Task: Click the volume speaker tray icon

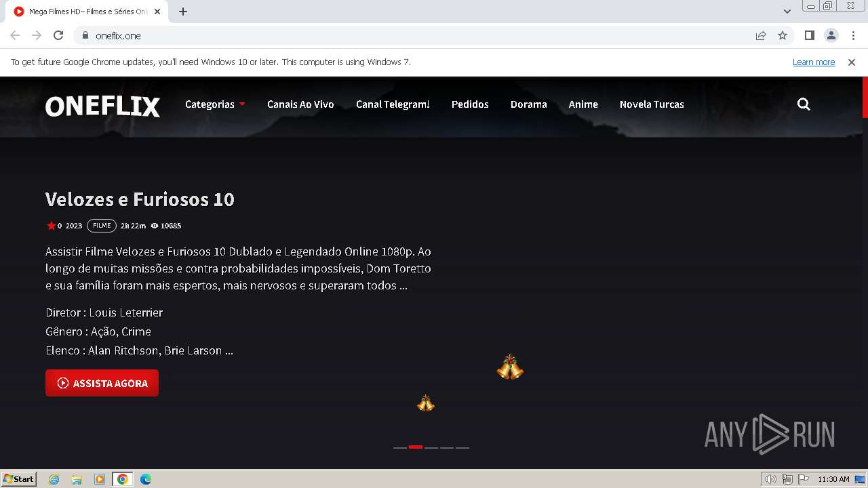Action: click(x=771, y=479)
